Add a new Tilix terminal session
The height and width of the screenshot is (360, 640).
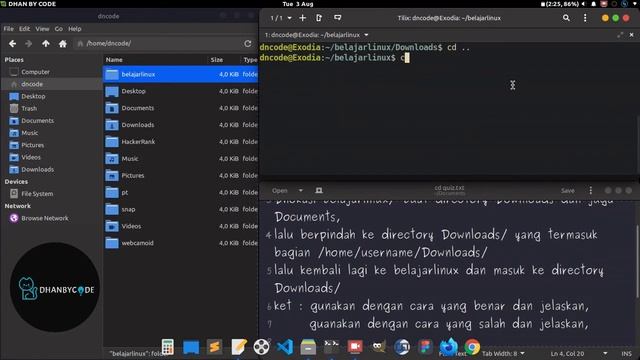(302, 18)
